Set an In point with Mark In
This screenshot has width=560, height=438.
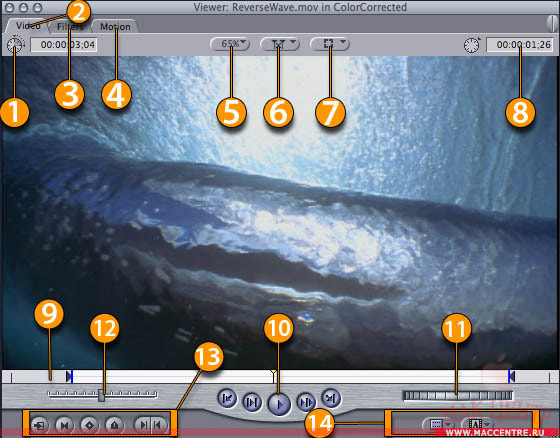(x=142, y=425)
